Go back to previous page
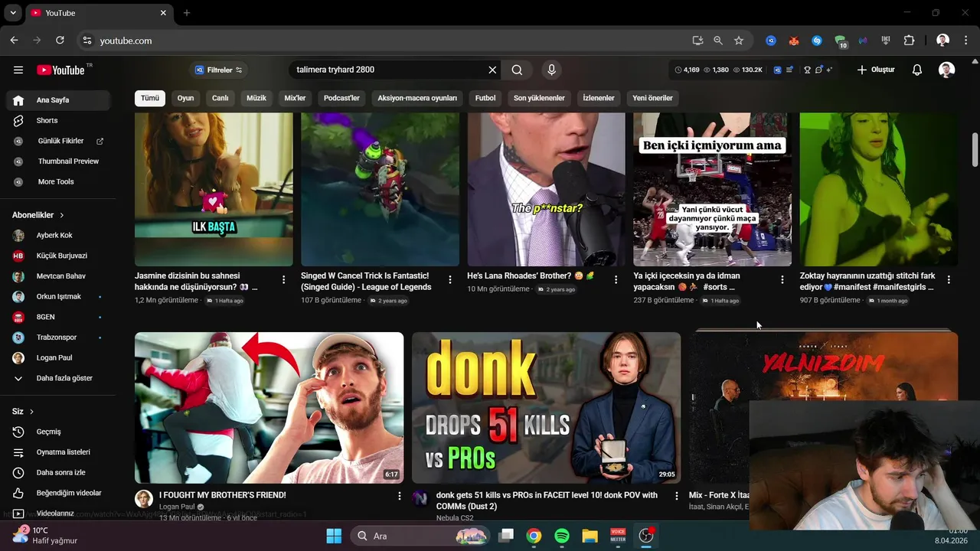The image size is (980, 551). pos(14,41)
